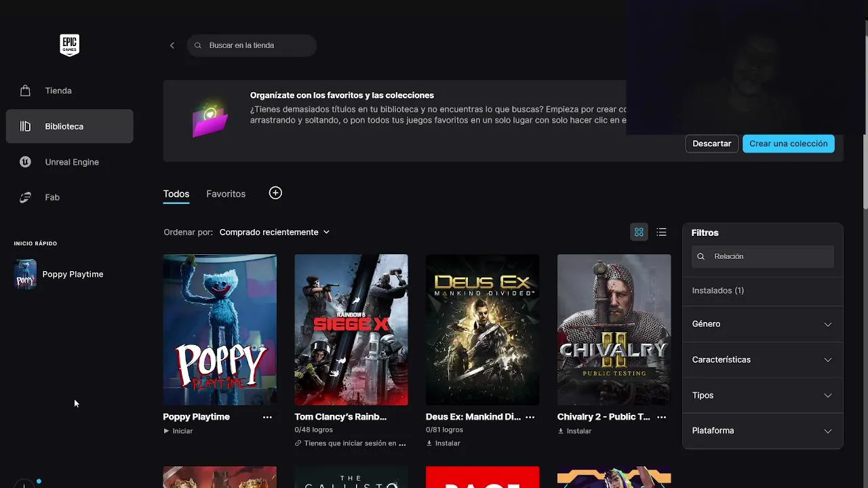The width and height of the screenshot is (868, 488).
Task: Open Unreal Engine in the sidebar
Action: pyautogui.click(x=69, y=162)
